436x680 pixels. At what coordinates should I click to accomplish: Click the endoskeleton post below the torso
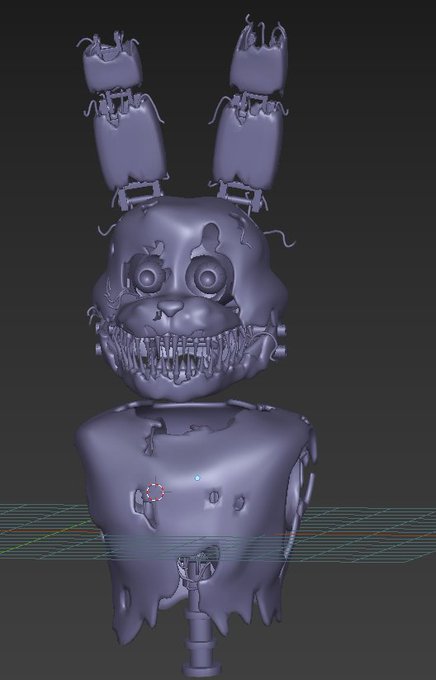(200, 643)
